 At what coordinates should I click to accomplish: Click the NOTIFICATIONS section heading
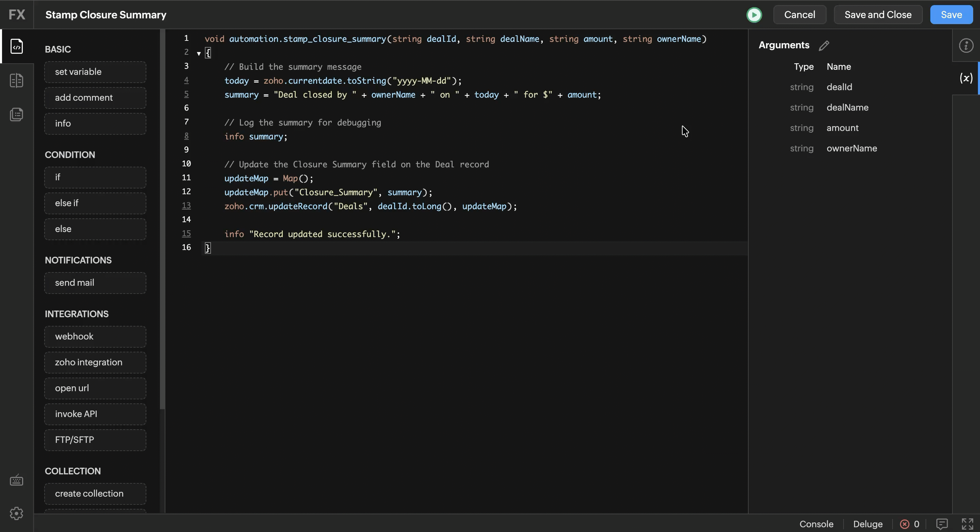78,260
